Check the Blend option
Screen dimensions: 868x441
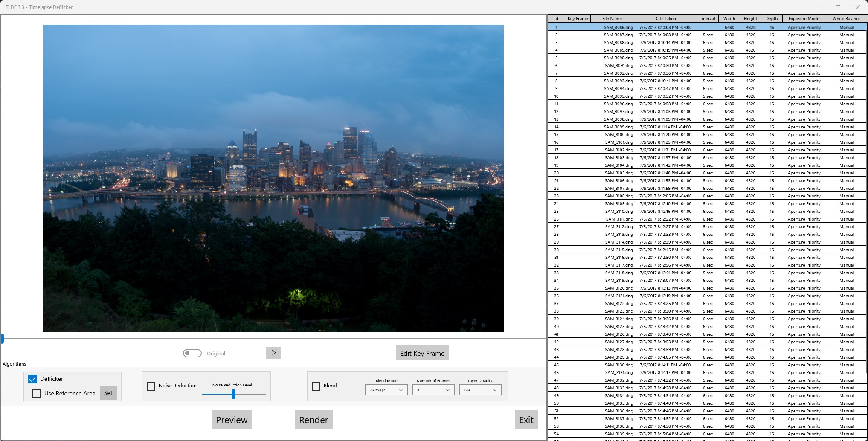316,386
